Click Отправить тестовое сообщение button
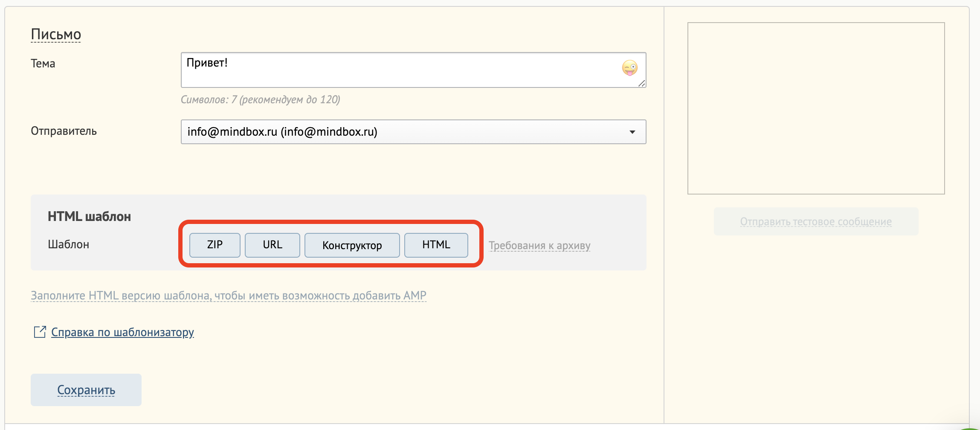Image resolution: width=980 pixels, height=430 pixels. pyautogui.click(x=816, y=221)
